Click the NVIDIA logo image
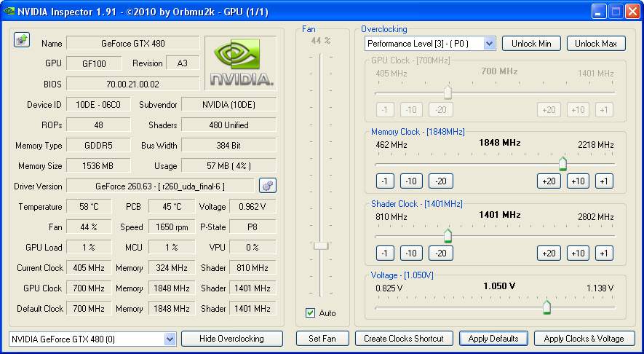The image size is (644, 354). [x=241, y=63]
